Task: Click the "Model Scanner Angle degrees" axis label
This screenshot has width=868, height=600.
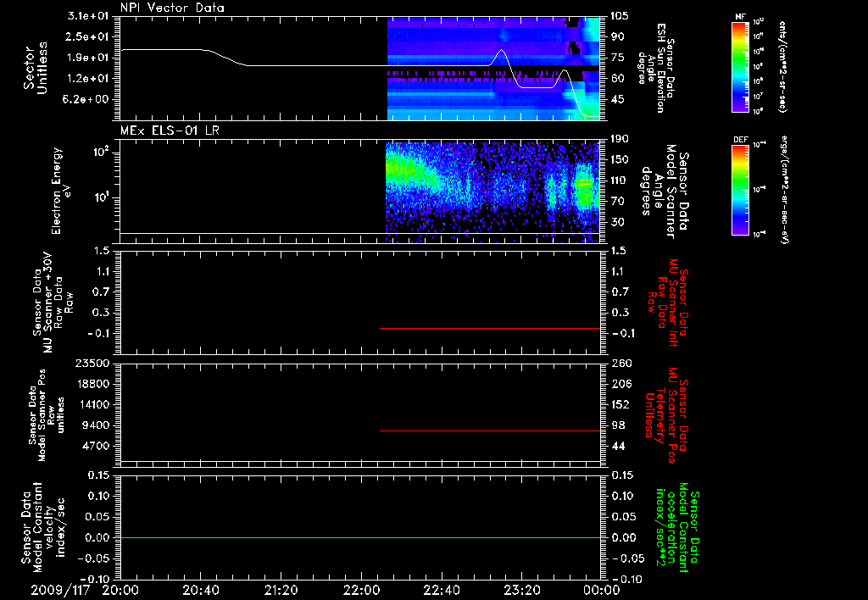Action: pyautogui.click(x=666, y=192)
